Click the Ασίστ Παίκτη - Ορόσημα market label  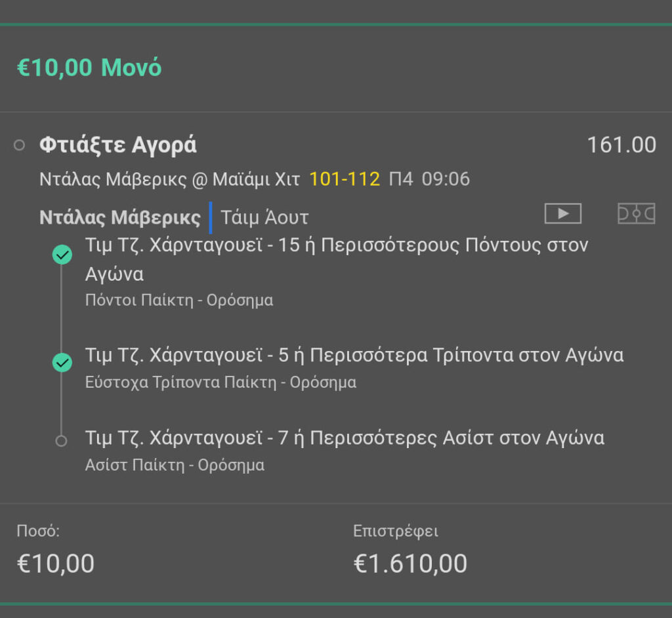[175, 465]
